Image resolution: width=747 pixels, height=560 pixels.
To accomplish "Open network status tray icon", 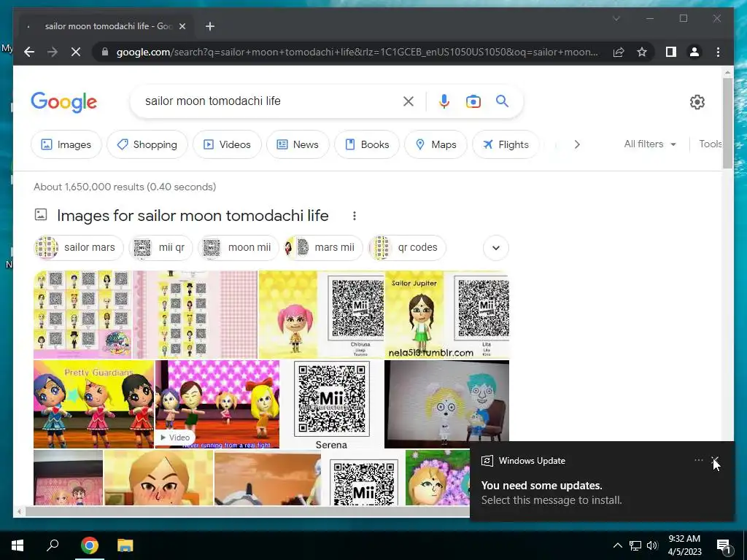I will pos(635,545).
